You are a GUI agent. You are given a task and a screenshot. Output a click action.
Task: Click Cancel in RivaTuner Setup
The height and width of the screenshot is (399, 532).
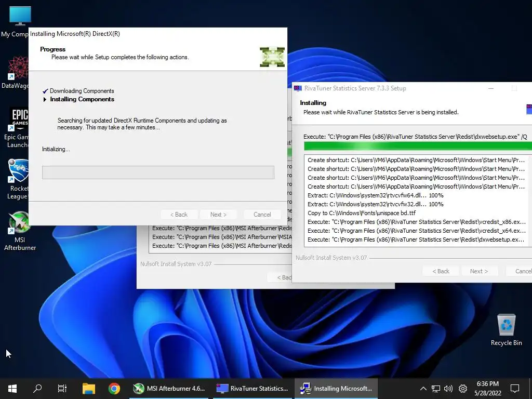[520, 271]
